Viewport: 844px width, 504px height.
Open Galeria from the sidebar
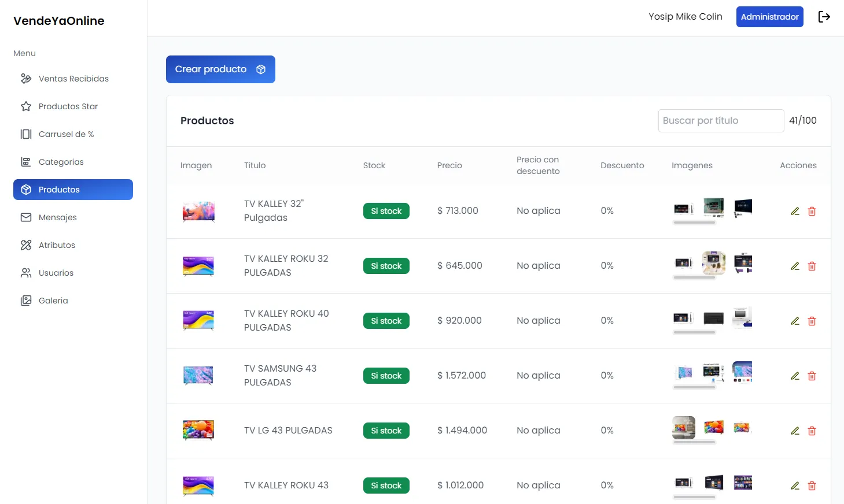tap(73, 301)
